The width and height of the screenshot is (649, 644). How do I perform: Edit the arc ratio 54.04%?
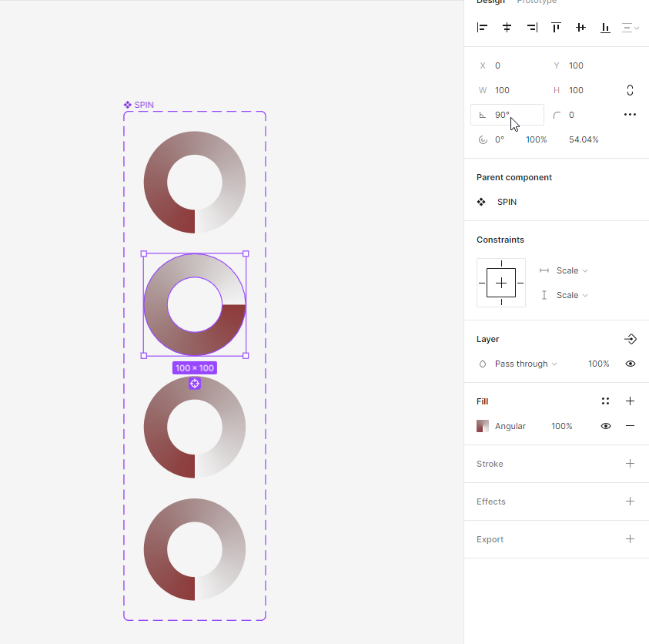coord(584,139)
